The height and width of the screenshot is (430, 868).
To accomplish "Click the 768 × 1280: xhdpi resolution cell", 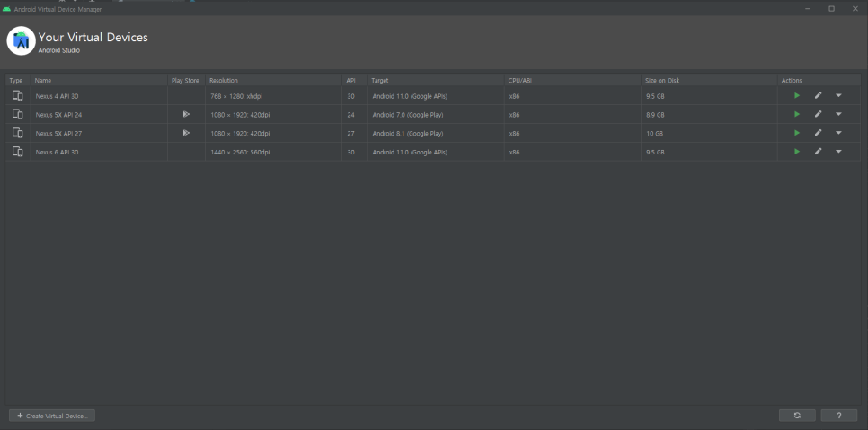I will pos(273,96).
